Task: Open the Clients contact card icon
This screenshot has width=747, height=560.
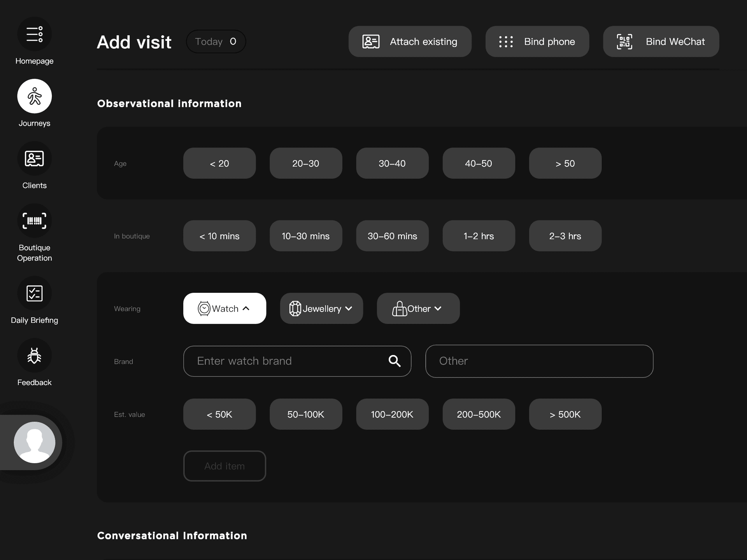Action: [x=34, y=158]
